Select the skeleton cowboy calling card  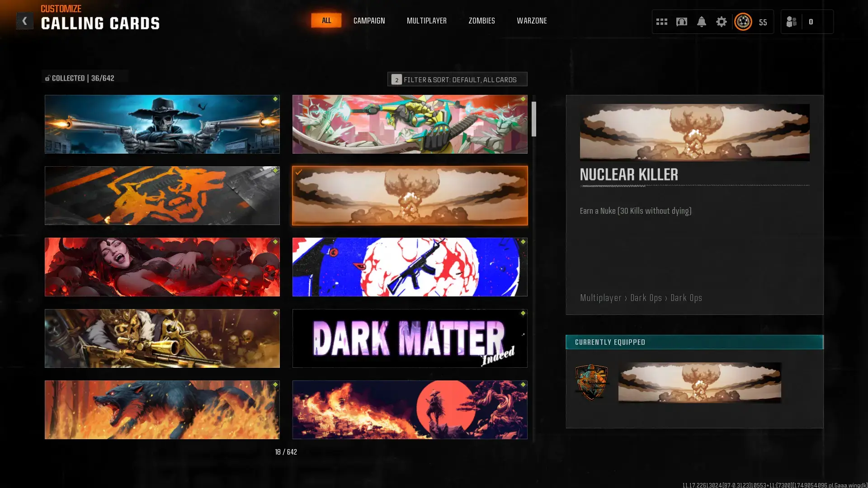(162, 124)
